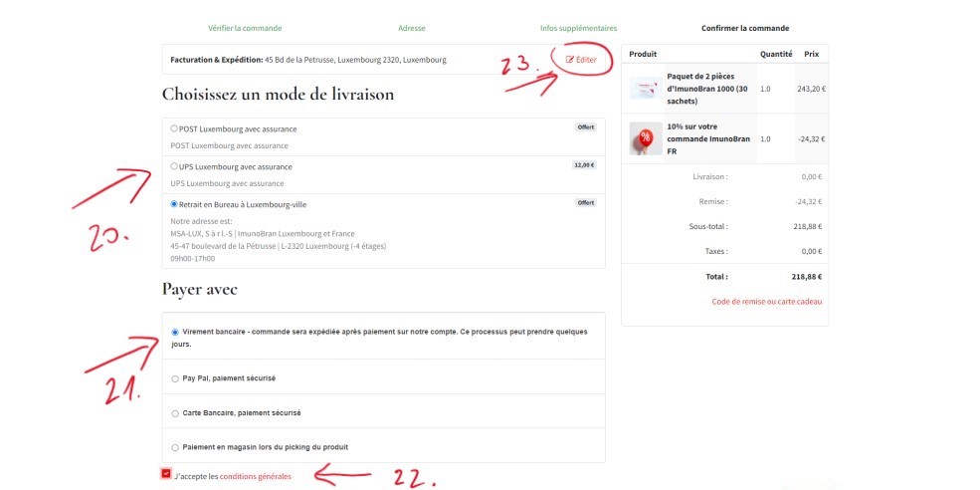Open the conditions générales link
The height and width of the screenshot is (490, 980).
[x=256, y=477]
